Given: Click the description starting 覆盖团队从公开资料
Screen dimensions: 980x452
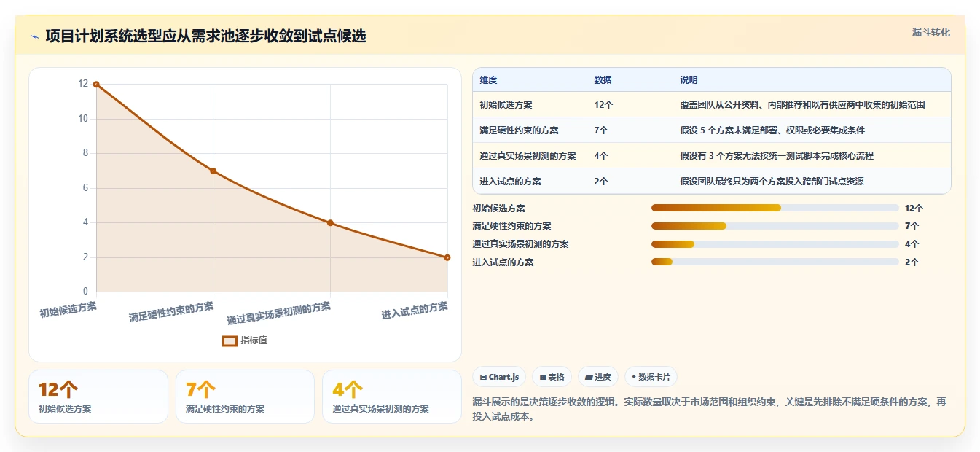Looking at the screenshot, I should tap(802, 105).
